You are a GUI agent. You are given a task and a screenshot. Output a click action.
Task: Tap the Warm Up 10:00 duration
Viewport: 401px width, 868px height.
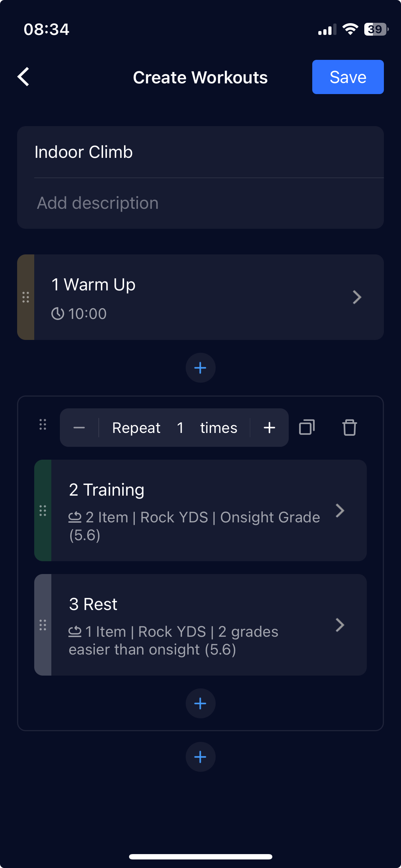tap(79, 314)
